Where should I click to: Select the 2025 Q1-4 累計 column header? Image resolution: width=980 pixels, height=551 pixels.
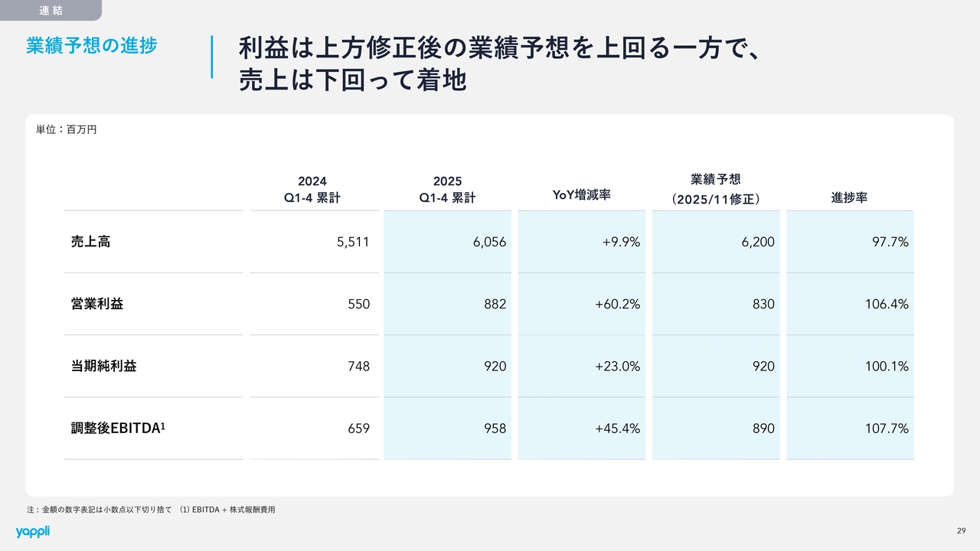pyautogui.click(x=447, y=189)
